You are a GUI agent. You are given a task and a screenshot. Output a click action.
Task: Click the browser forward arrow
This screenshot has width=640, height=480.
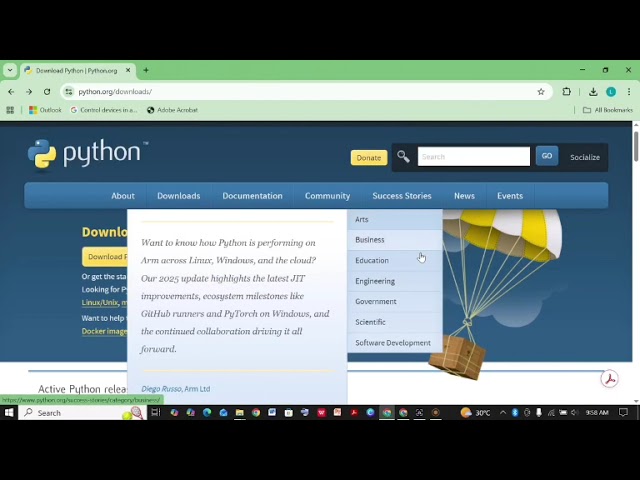(29, 92)
